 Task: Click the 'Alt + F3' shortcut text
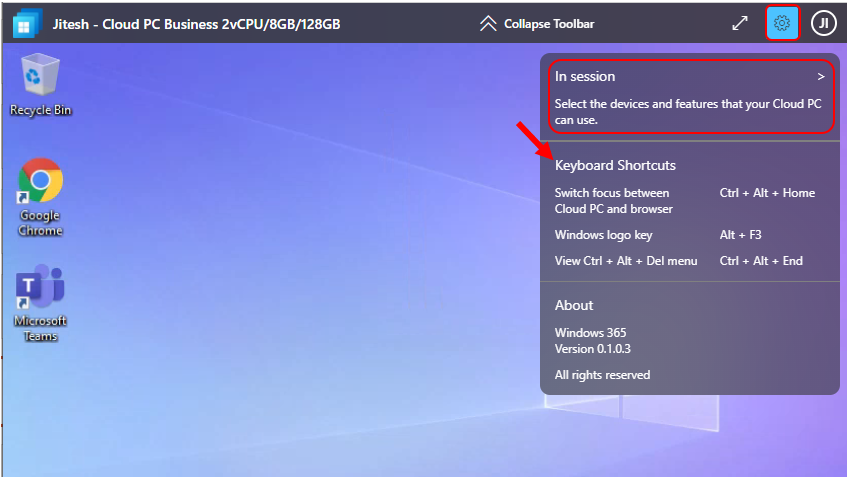coord(740,235)
